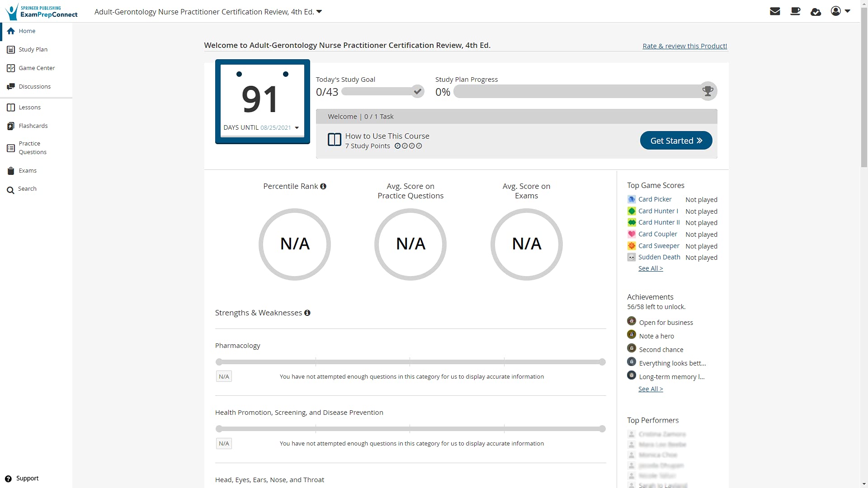
Task: Click the Get Started button
Action: click(x=676, y=141)
